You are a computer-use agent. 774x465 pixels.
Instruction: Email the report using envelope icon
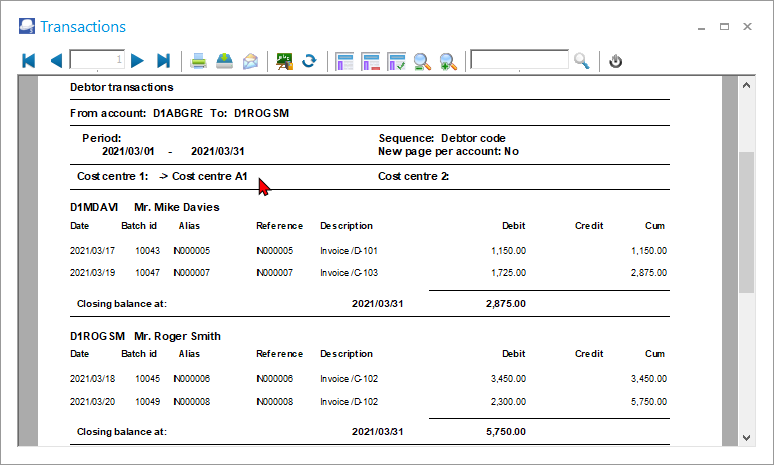pos(250,61)
